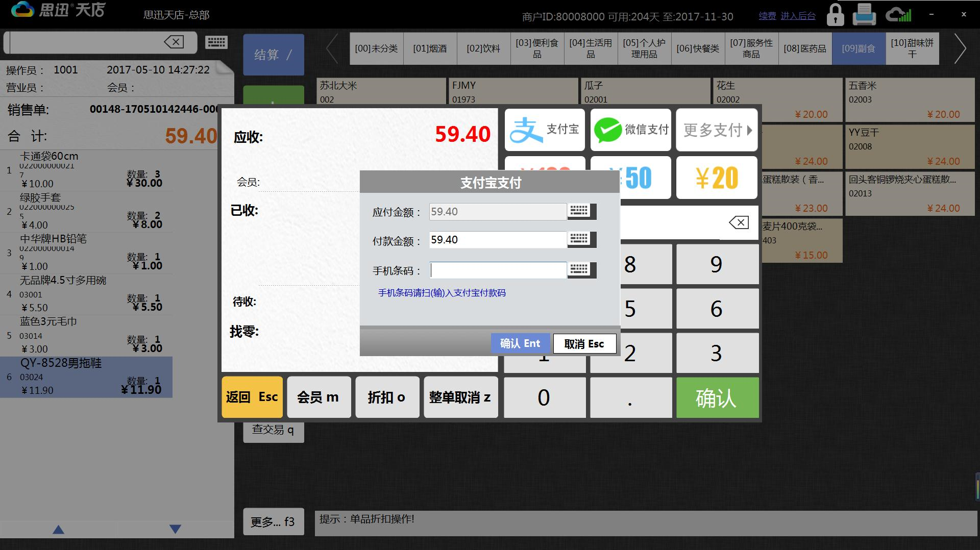Click into the 付款金额 input field
The height and width of the screenshot is (550, 980).
[x=498, y=239]
